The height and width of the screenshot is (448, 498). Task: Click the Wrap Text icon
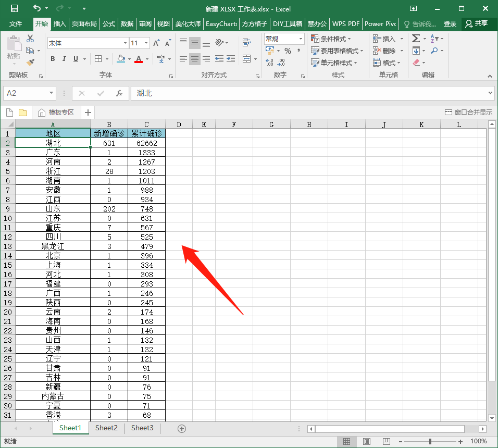click(247, 43)
